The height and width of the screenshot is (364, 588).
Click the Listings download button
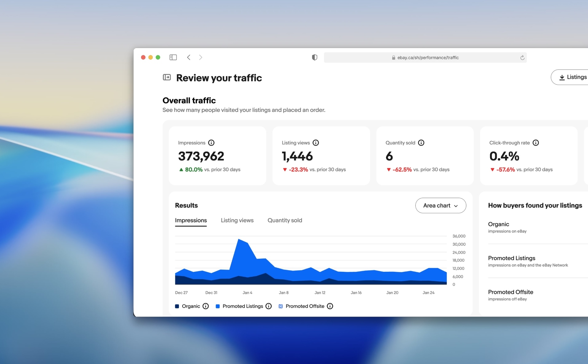tap(572, 77)
